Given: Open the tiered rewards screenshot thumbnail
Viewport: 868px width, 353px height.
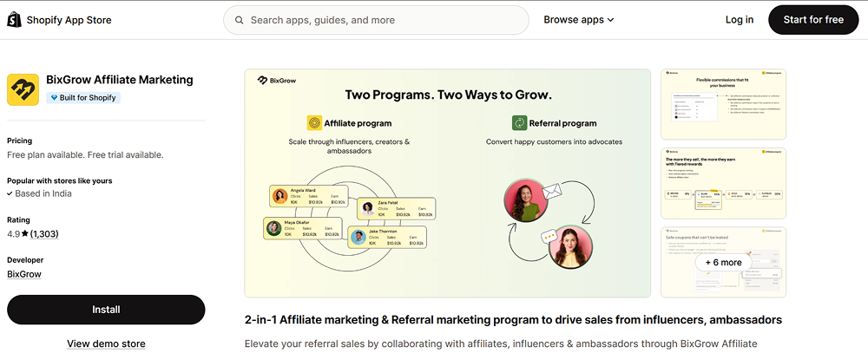Looking at the screenshot, I should click(x=723, y=183).
